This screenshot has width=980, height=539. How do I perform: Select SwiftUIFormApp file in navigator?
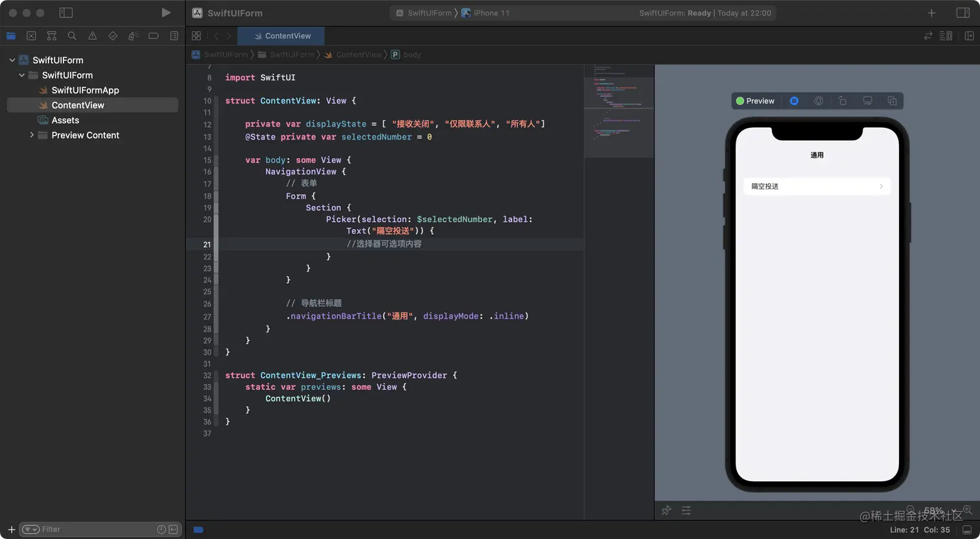coord(85,90)
